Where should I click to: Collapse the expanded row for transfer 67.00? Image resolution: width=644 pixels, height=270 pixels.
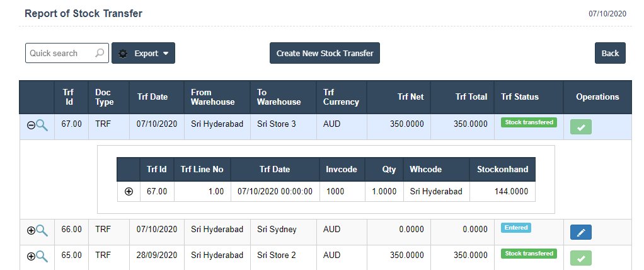(x=31, y=125)
